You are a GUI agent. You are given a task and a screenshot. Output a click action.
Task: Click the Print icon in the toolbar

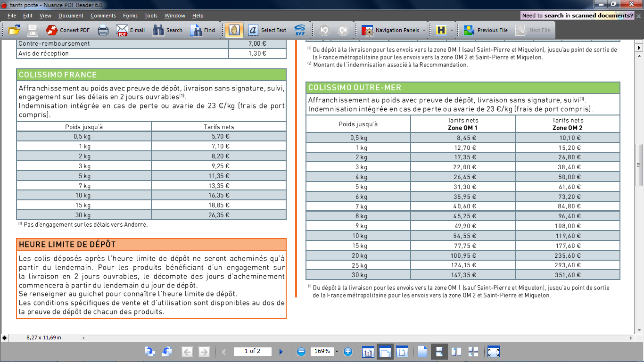103,30
